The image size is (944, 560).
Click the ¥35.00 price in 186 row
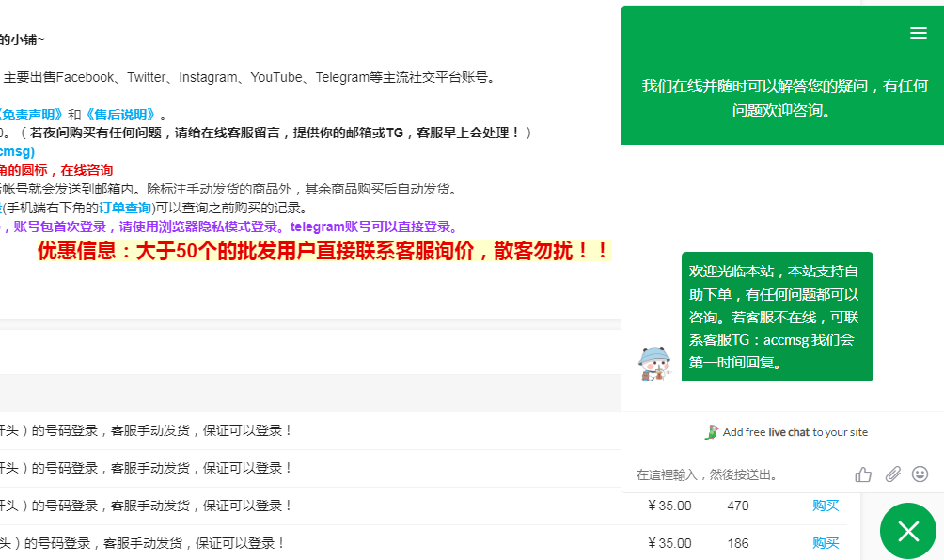[669, 543]
